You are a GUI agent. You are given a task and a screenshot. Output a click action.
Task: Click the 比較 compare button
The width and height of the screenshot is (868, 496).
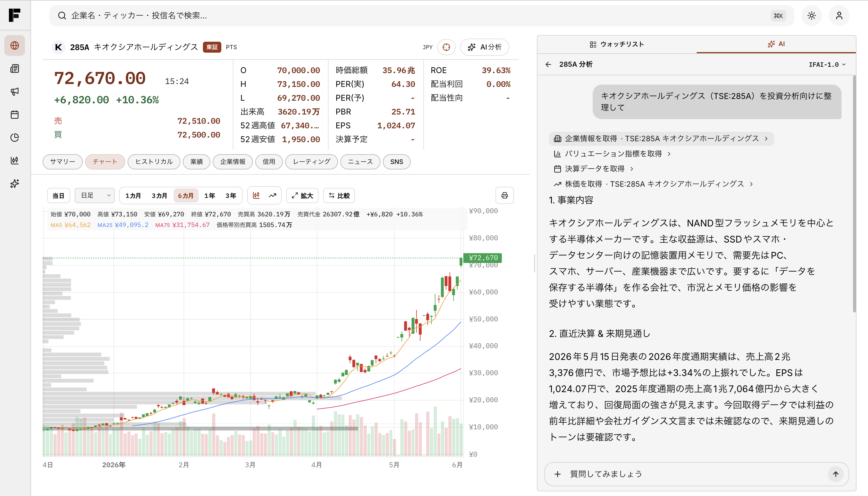tap(339, 196)
